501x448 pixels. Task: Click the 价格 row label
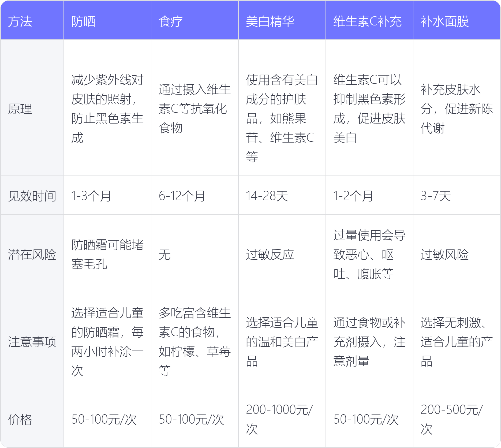coord(20,419)
